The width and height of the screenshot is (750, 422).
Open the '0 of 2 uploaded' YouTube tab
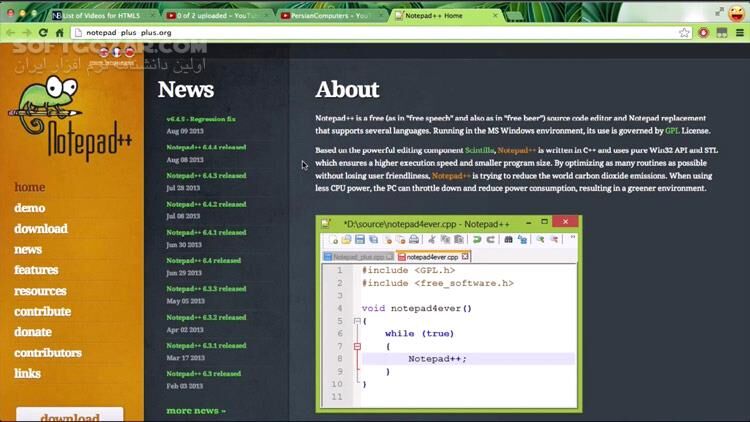(x=215, y=16)
